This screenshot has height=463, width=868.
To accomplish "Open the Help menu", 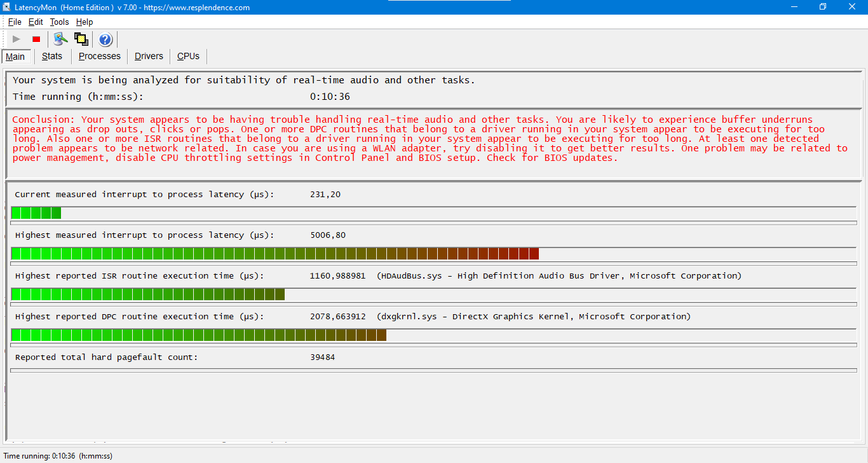I will [85, 22].
